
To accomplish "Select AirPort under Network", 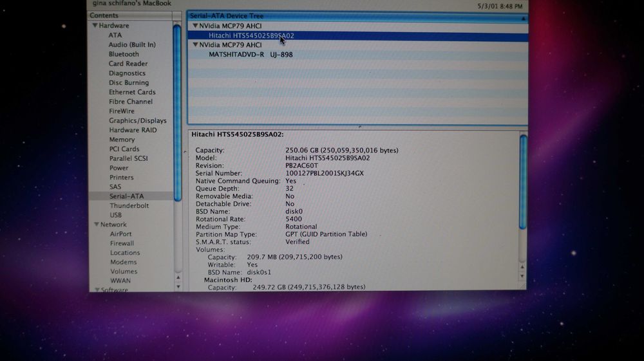I will (x=121, y=234).
